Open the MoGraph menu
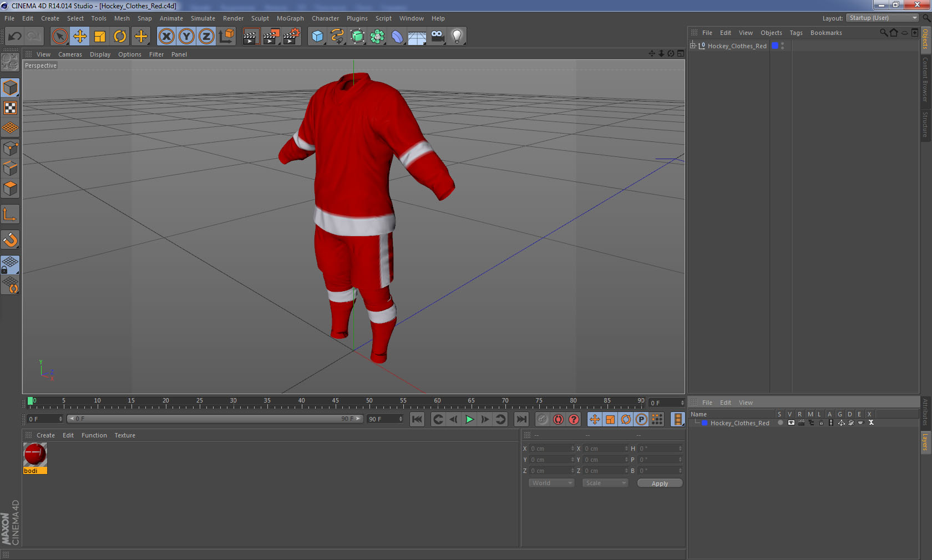Image resolution: width=932 pixels, height=560 pixels. [x=290, y=18]
